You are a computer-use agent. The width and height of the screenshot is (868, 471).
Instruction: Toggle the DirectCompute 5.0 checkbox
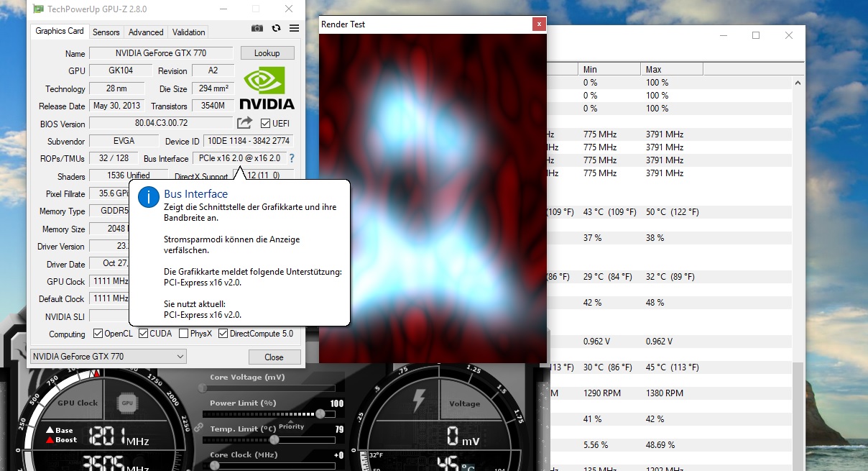[223, 334]
